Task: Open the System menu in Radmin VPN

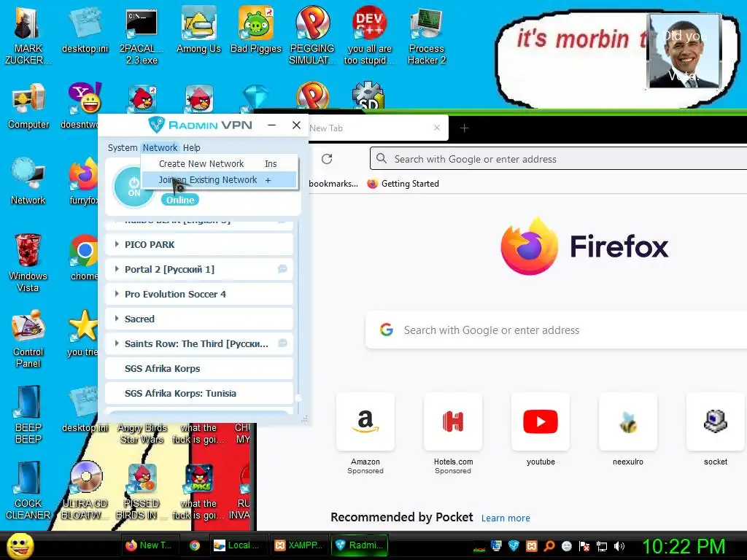Action: coord(123,147)
